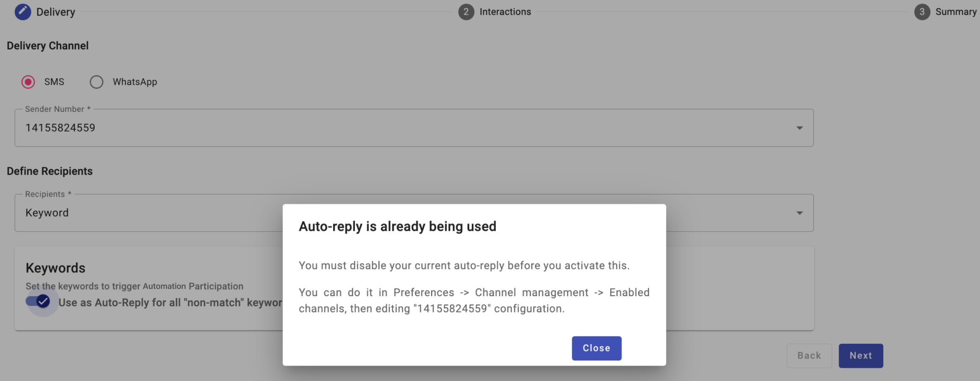
Task: Expand the Recipients dropdown arrow
Action: [799, 213]
